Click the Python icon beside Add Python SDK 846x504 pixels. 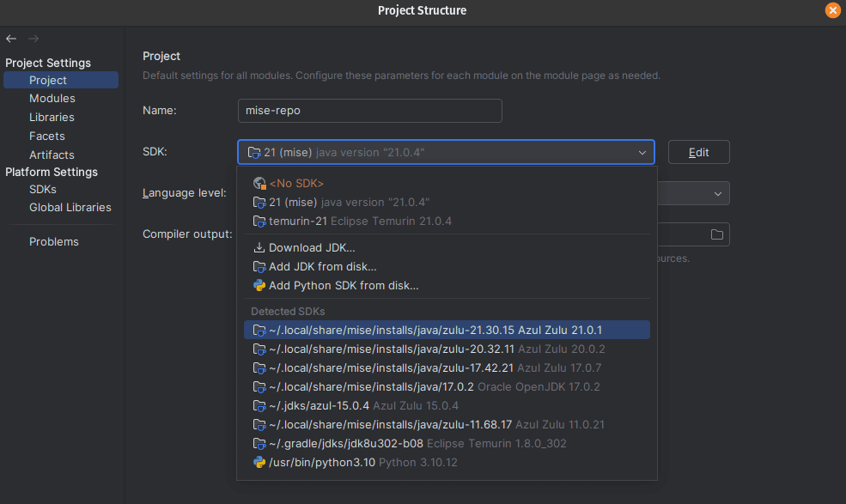click(x=259, y=285)
